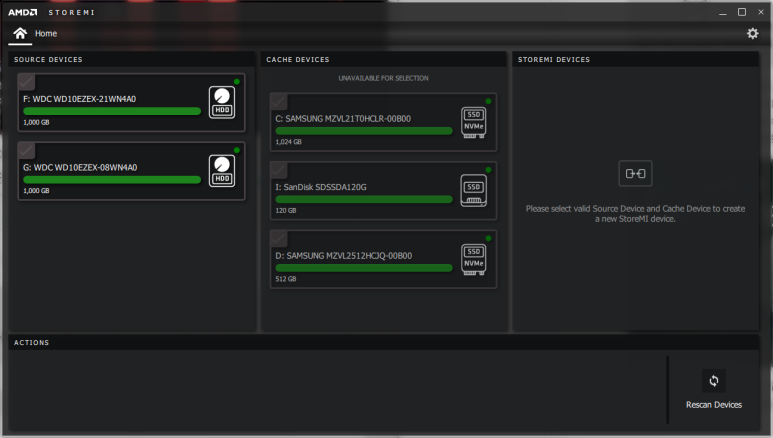Click the '120 GB' size label
This screenshot has width=773, height=438.
coord(286,211)
